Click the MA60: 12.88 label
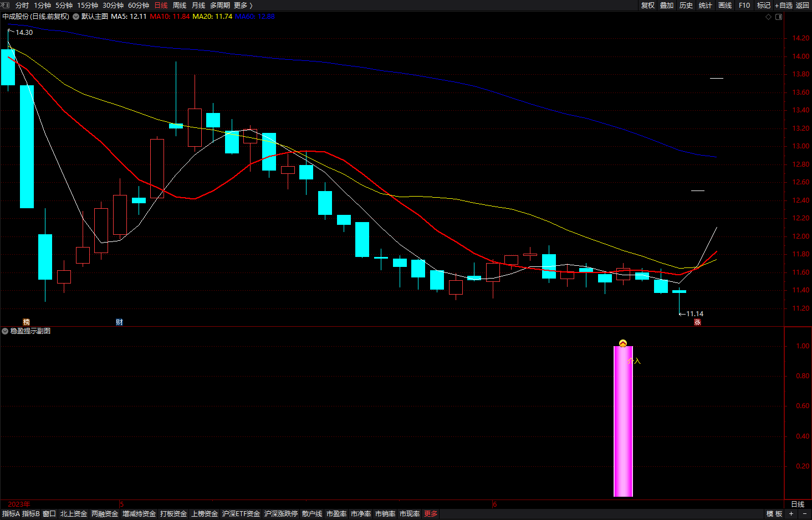Image resolution: width=812 pixels, height=520 pixels. click(255, 17)
